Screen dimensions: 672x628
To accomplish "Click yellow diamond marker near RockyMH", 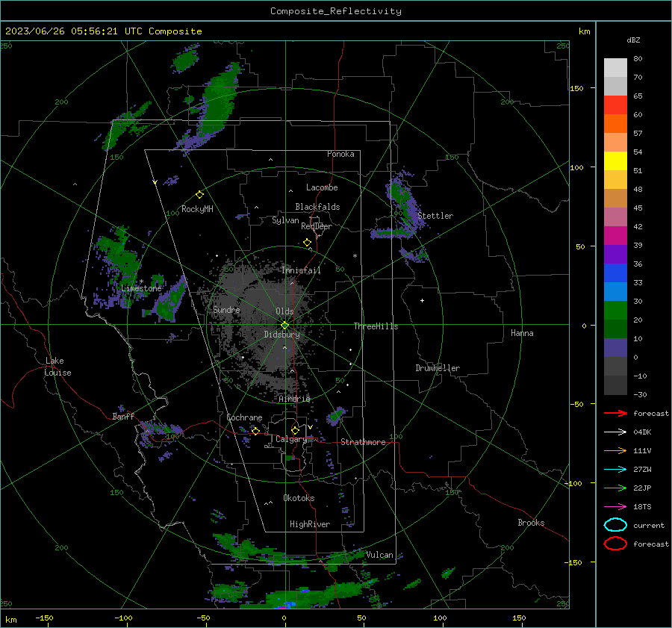I will [199, 195].
